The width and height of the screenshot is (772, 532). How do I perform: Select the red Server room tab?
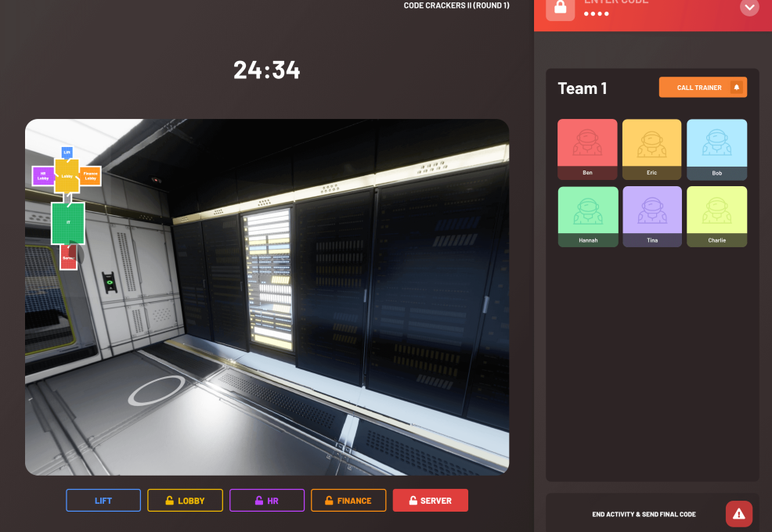click(430, 501)
